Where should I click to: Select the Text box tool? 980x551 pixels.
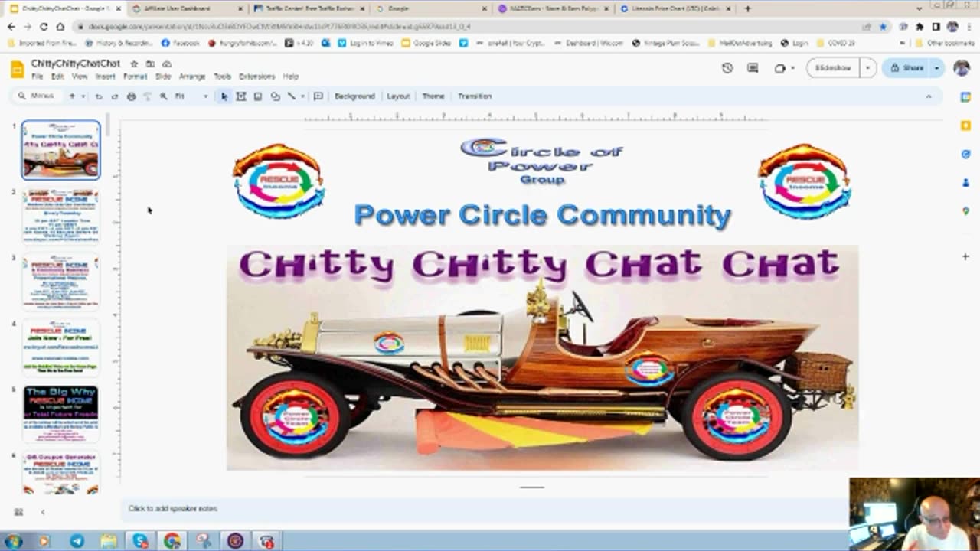click(x=240, y=96)
